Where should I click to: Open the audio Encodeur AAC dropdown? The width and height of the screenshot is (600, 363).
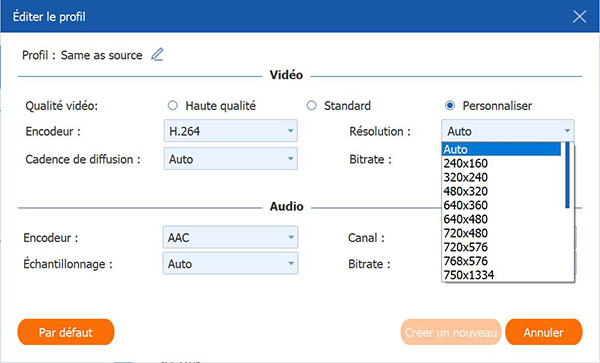[230, 238]
